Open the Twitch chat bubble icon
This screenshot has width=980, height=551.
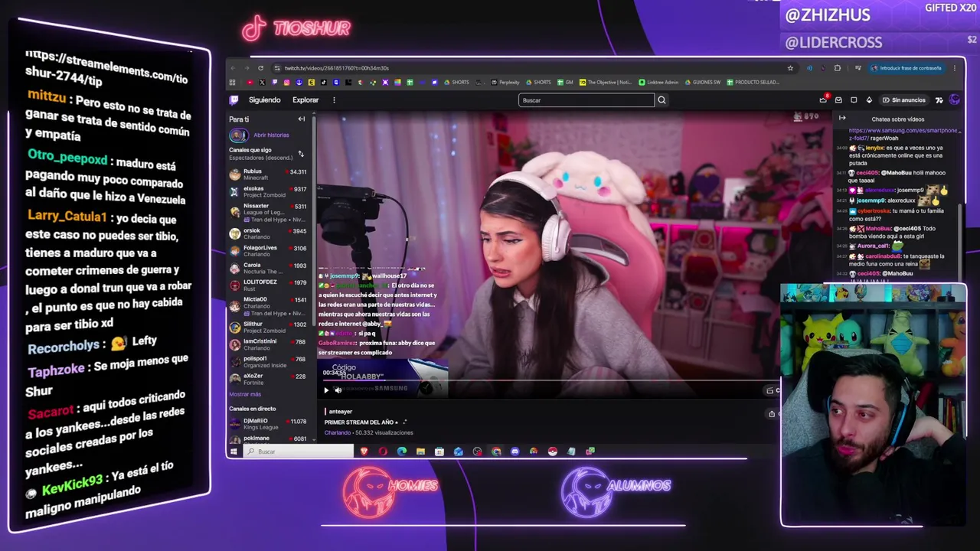tap(854, 100)
